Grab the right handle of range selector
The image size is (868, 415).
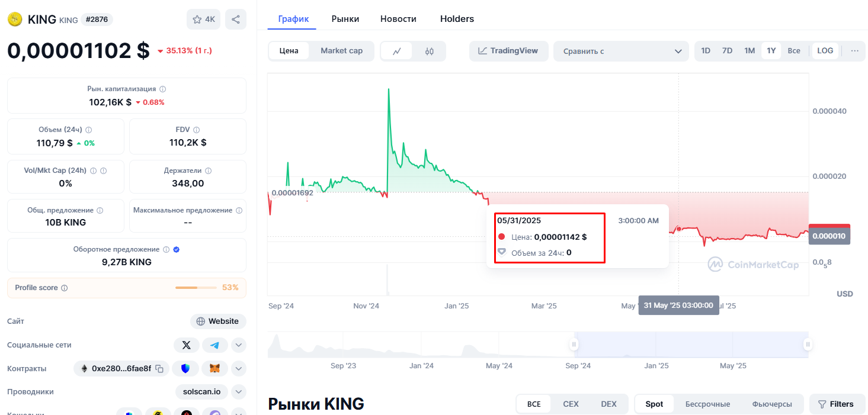[x=807, y=345]
